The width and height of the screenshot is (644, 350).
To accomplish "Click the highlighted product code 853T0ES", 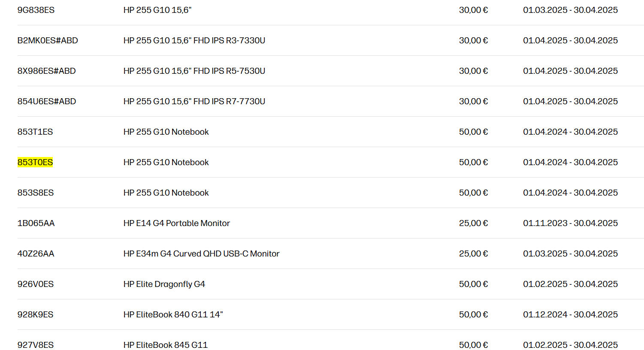I will tap(35, 162).
